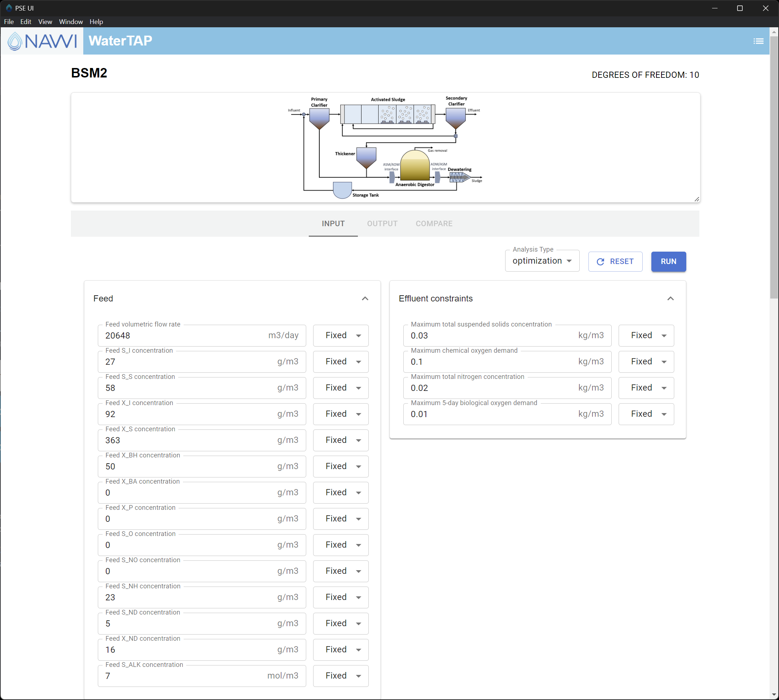Open Fixed dropdown for Feed S_S concentration

(341, 388)
